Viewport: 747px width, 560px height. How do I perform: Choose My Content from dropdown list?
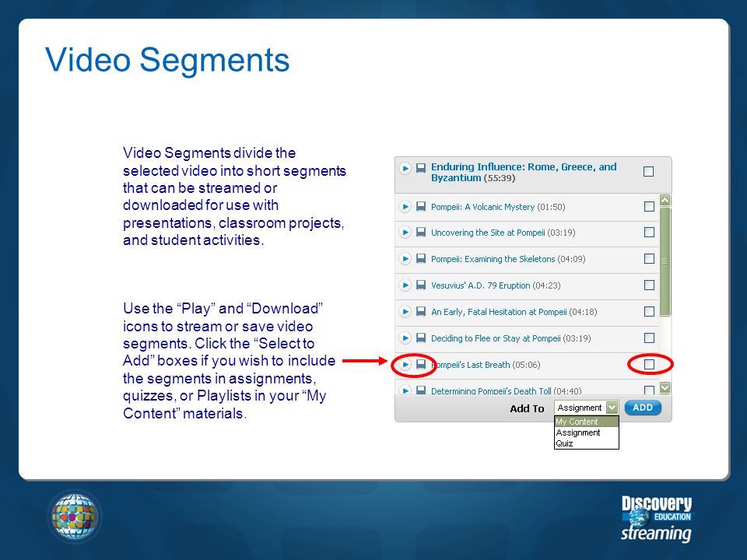point(587,422)
